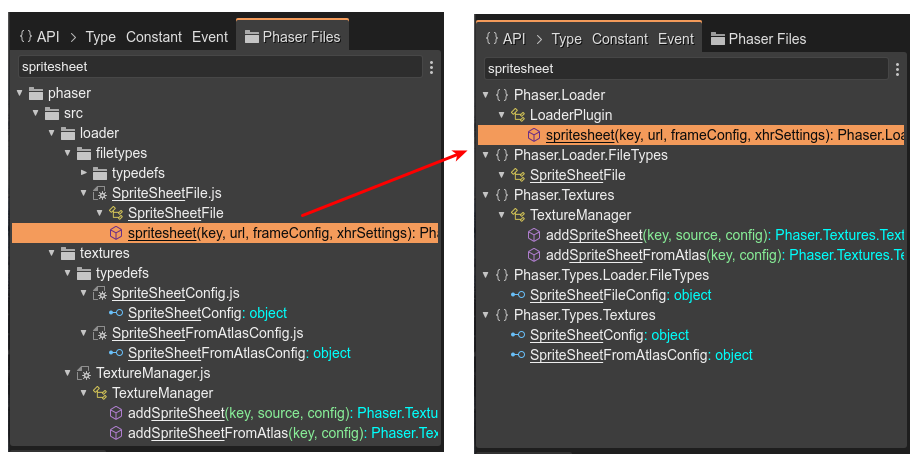Open Phaser Files tab in right panel
Viewport: 921px width, 464px height.
click(758, 39)
